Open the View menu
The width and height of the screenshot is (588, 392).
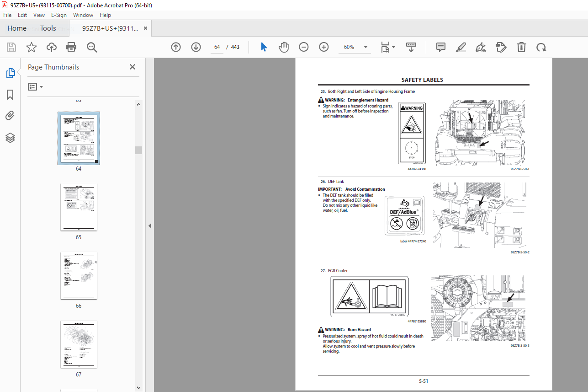click(39, 15)
